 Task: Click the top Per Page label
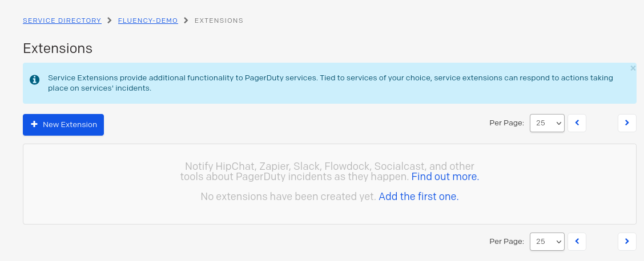[x=507, y=123]
